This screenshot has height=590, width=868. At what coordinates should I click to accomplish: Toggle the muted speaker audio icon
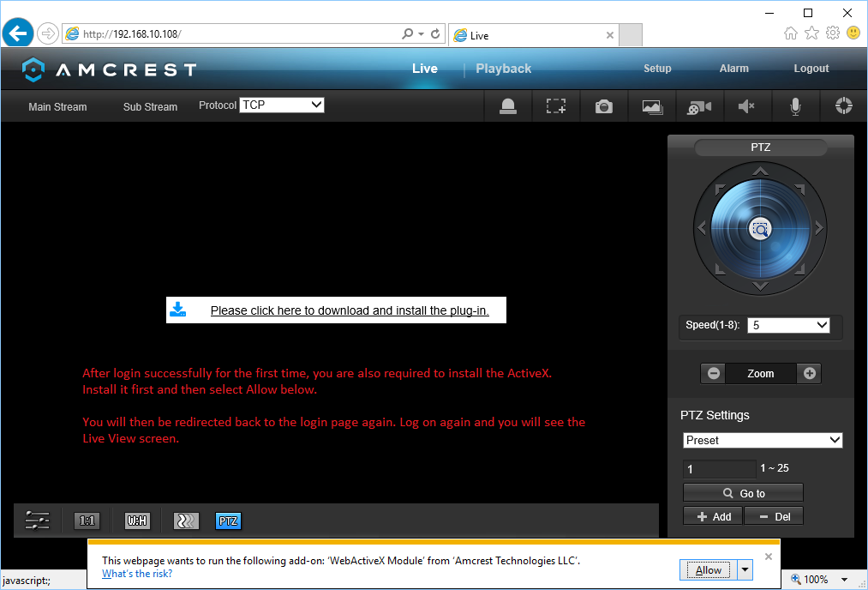746,106
